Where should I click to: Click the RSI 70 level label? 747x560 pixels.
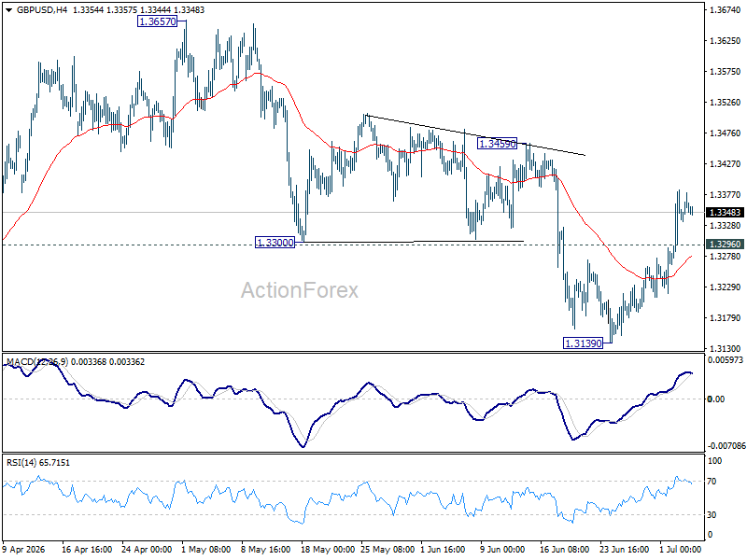712,482
